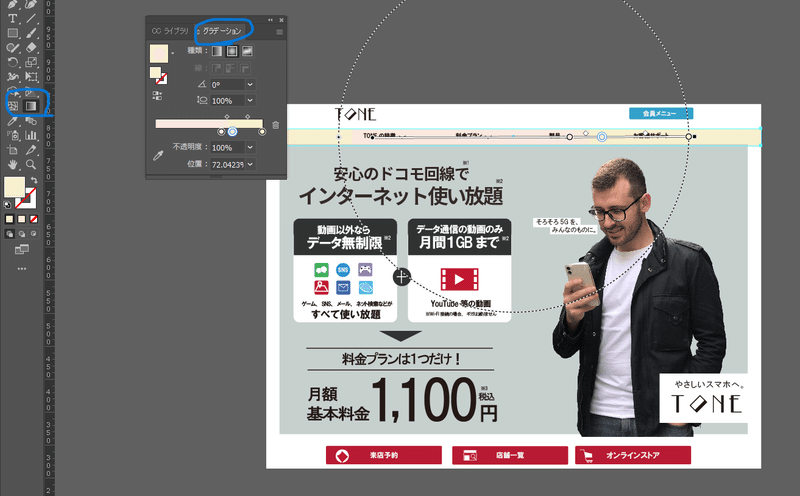Open the aspect ratio dropdown
This screenshot has height=496, width=800.
click(x=250, y=101)
